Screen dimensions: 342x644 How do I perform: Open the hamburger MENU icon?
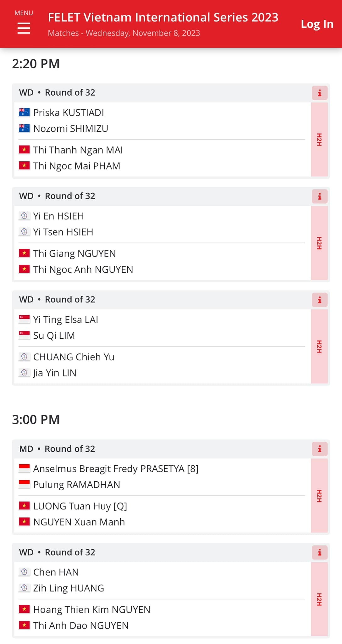(24, 28)
